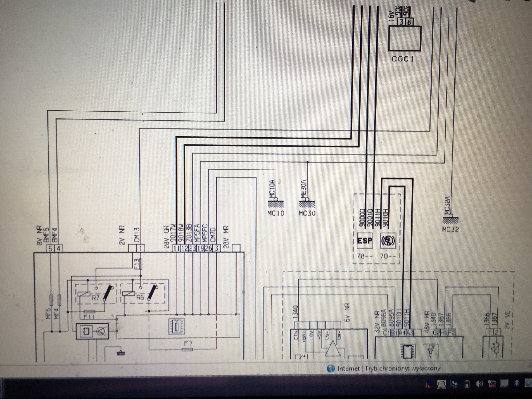Click the F13 fuse in diagram
Screen dimensions: 532x399
141,264
